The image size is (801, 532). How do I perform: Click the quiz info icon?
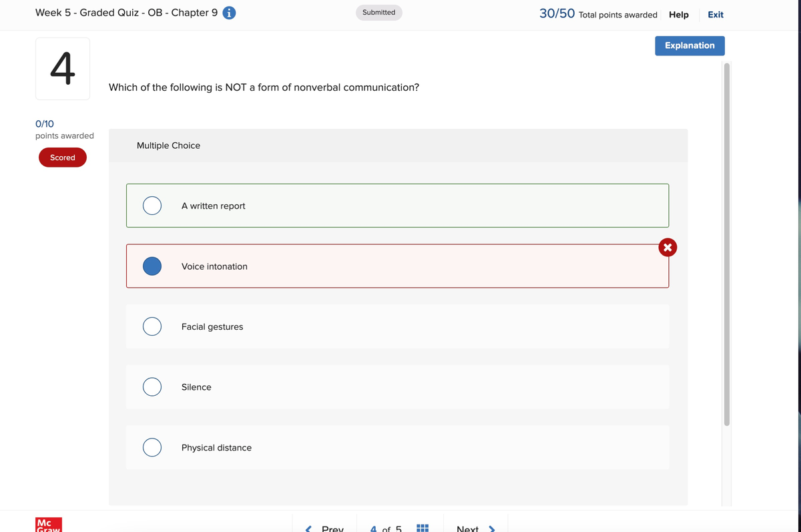coord(228,13)
